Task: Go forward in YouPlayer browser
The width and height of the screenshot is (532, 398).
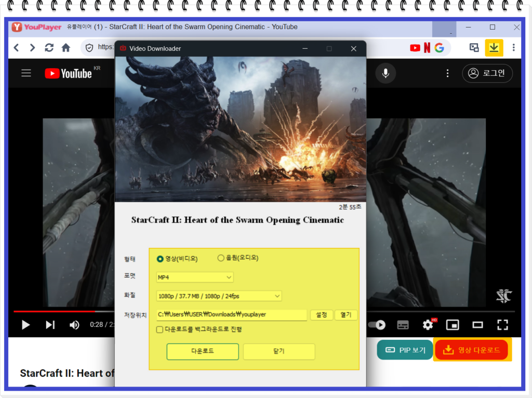Action: pos(32,48)
